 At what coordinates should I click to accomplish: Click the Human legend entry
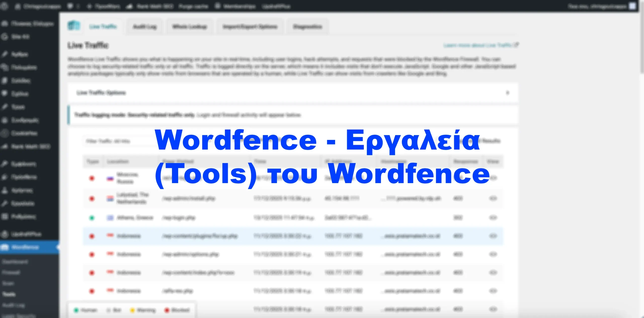click(85, 310)
